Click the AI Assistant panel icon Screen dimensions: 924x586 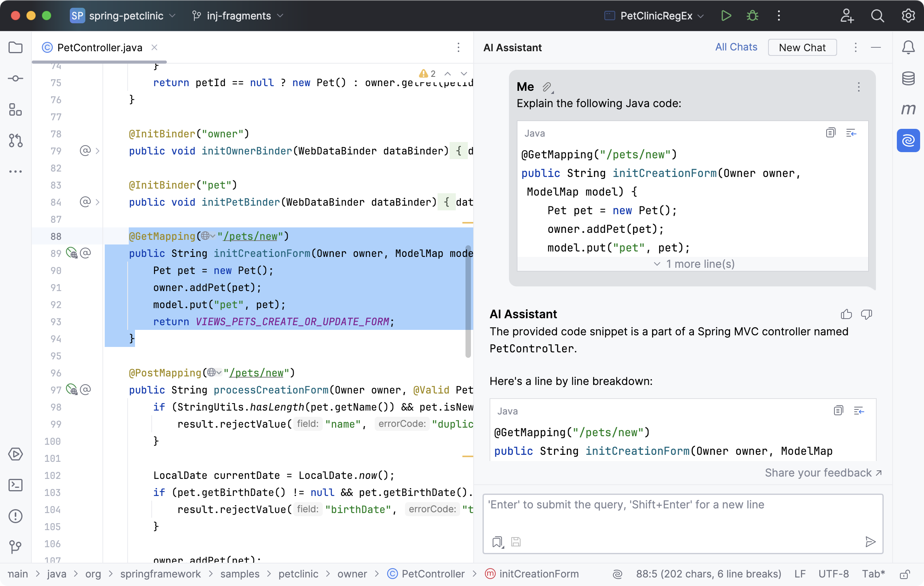coord(908,139)
